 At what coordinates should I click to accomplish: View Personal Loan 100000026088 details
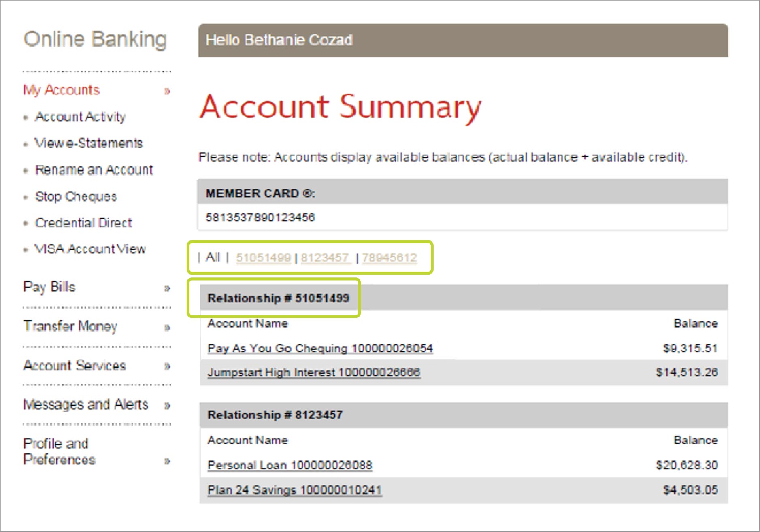290,465
